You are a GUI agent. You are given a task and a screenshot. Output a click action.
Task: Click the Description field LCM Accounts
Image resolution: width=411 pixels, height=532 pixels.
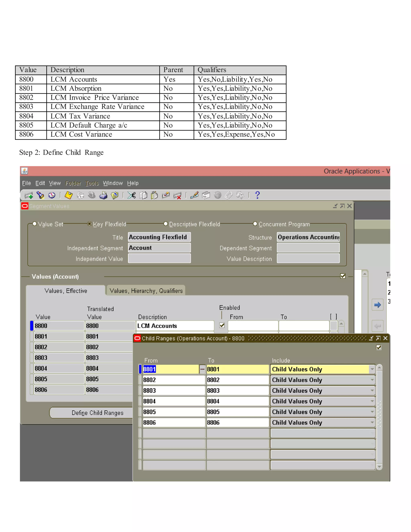pyautogui.click(x=175, y=326)
